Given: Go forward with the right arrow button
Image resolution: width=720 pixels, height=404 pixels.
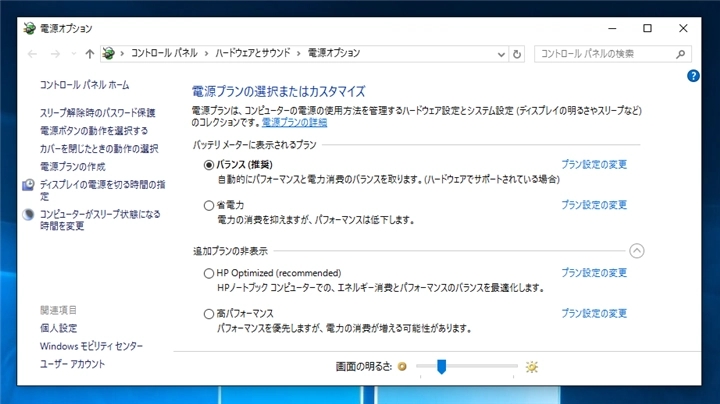Looking at the screenshot, I should tap(55, 54).
